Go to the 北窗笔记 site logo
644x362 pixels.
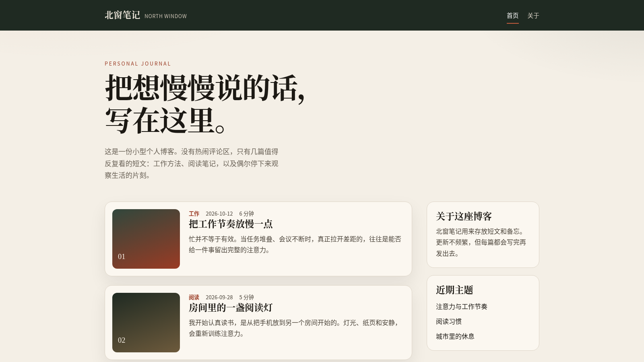tap(122, 15)
